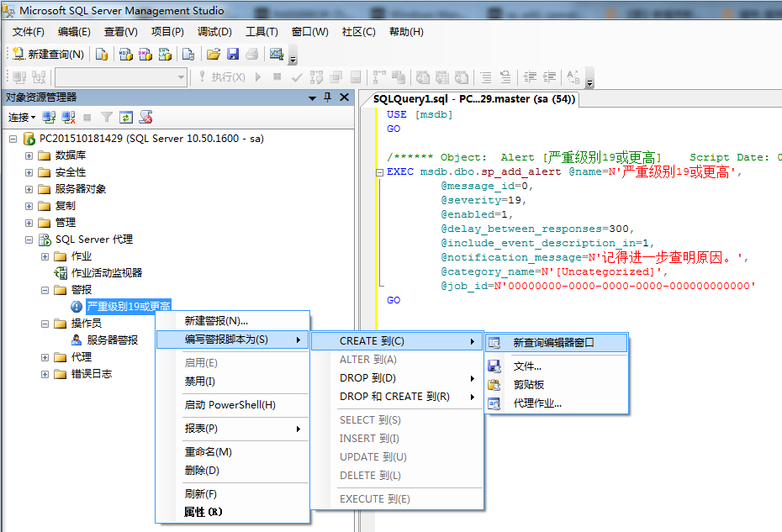The width and height of the screenshot is (782, 532).
Task: Refresh Object Explorer with the refresh icon
Action: [x=125, y=118]
